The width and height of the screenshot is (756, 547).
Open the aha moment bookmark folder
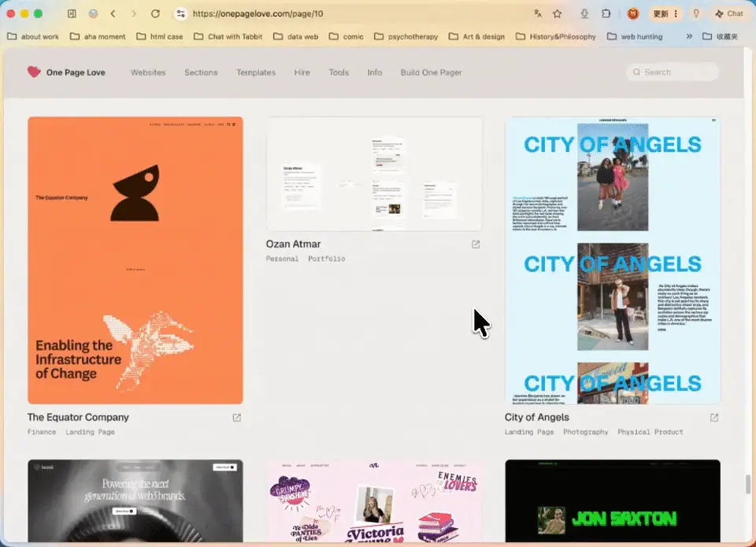coord(98,36)
